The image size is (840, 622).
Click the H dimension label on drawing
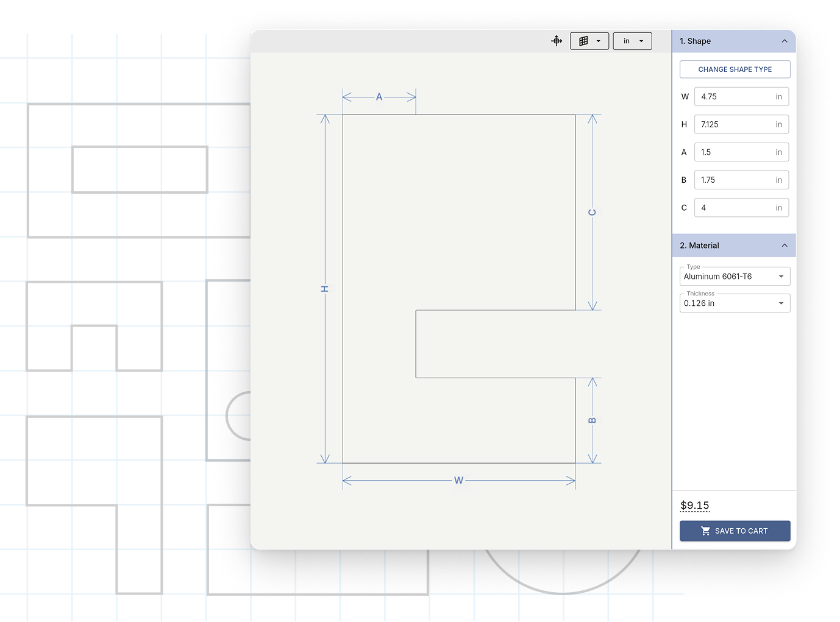click(325, 289)
